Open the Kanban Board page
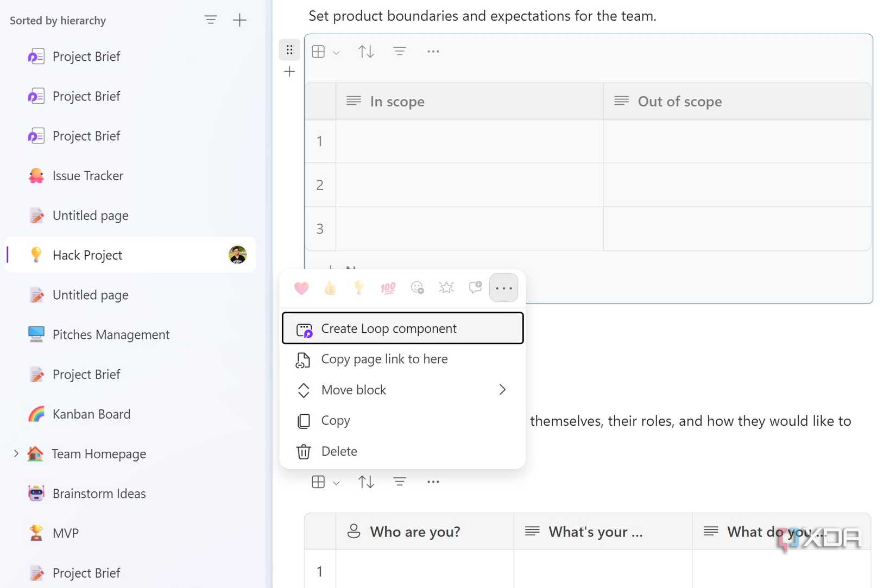This screenshot has height=588, width=896. pos(91,414)
